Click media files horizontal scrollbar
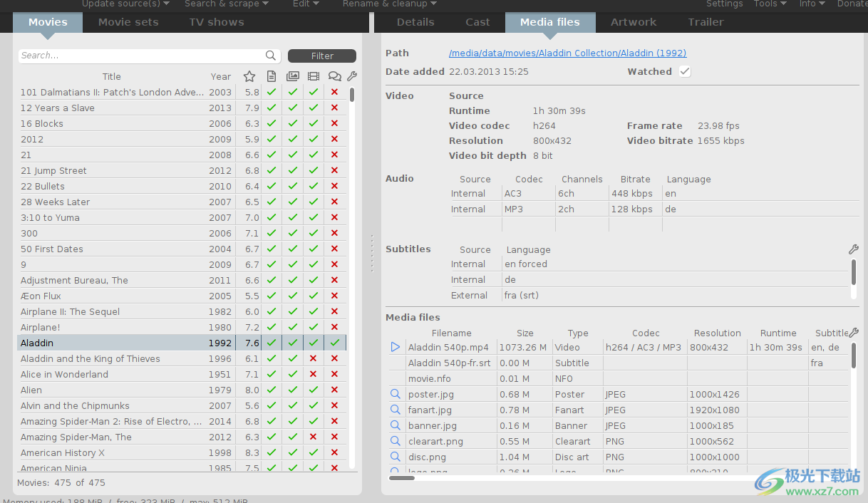 tap(402, 478)
